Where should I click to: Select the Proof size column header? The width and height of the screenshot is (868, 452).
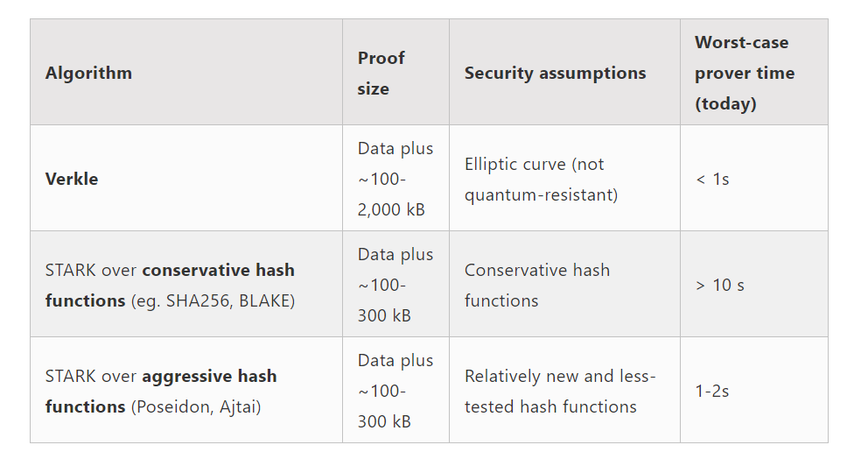[x=395, y=72]
